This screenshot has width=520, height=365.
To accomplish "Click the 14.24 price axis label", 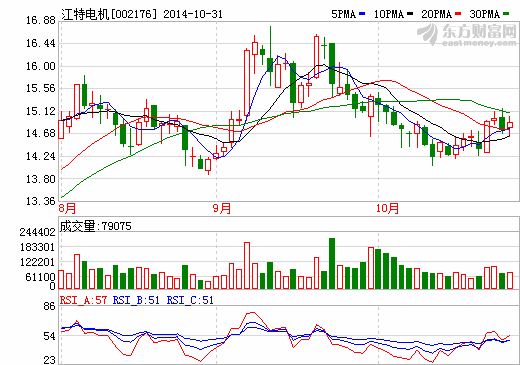I will [x=41, y=156].
